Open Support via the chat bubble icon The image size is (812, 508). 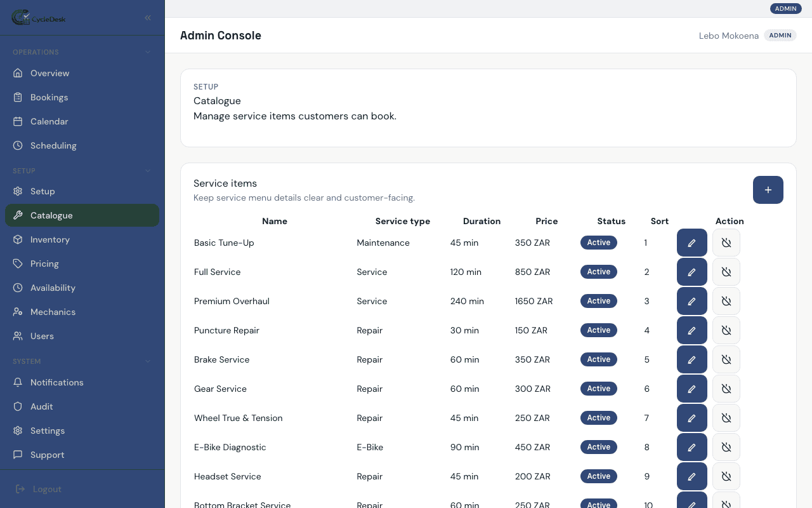pos(18,455)
